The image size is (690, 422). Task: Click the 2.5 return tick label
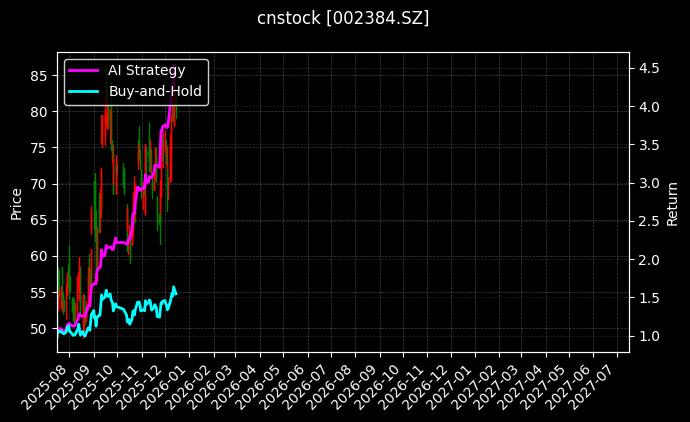point(648,222)
